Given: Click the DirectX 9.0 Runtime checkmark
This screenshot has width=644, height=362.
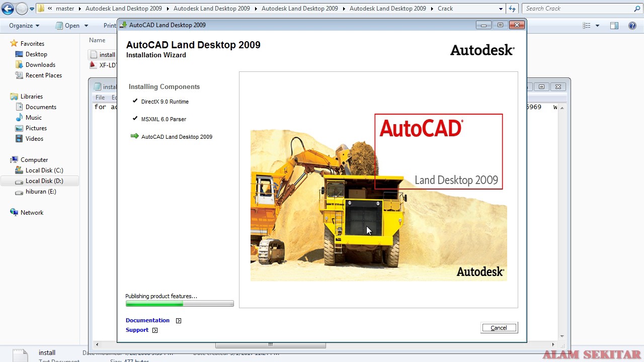Looking at the screenshot, I should 135,101.
